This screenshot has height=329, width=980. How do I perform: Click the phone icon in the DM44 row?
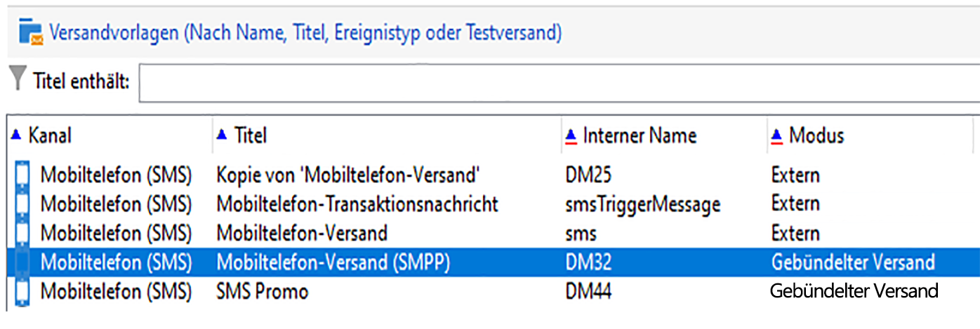pyautogui.click(x=23, y=291)
